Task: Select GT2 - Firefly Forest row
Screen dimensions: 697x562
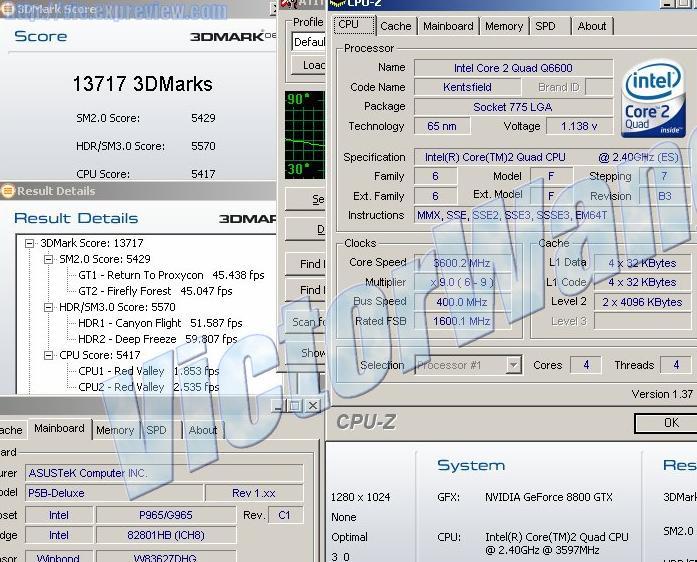Action: click(x=155, y=291)
